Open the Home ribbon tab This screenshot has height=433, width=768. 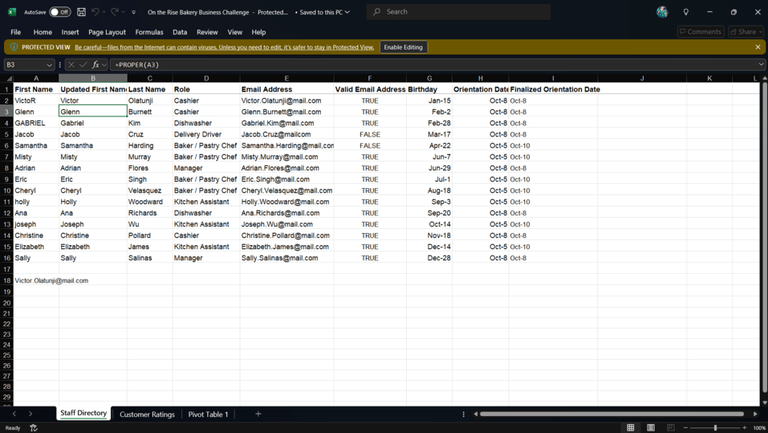(x=43, y=32)
